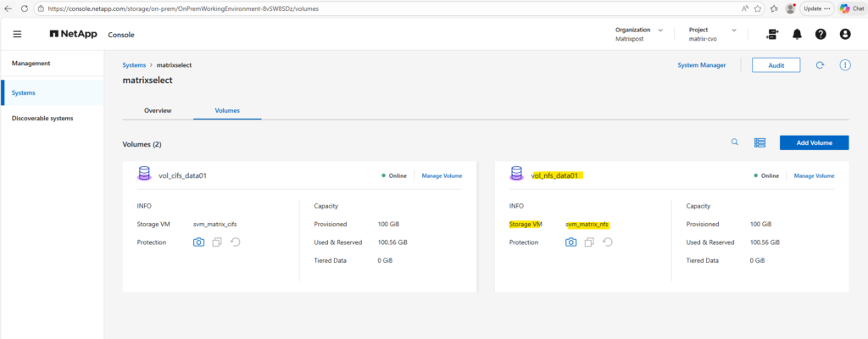Click the restore icon for vol_cifs_data01
Image resolution: width=868 pixels, height=339 pixels.
[x=235, y=242]
